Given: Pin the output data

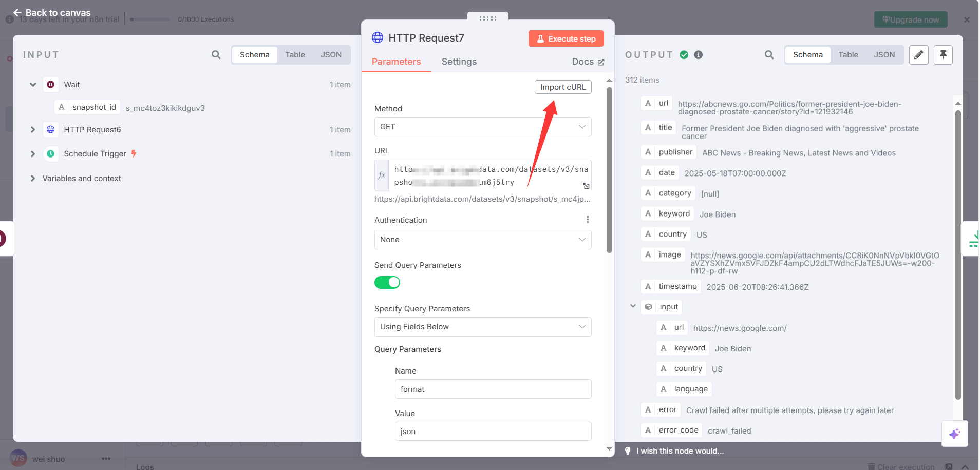Looking at the screenshot, I should click(944, 55).
